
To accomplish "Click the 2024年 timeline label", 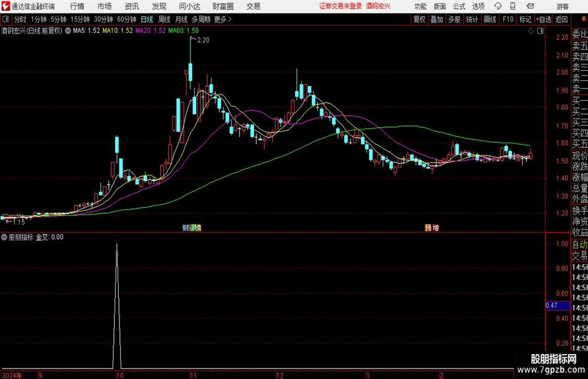I will pos(12,375).
